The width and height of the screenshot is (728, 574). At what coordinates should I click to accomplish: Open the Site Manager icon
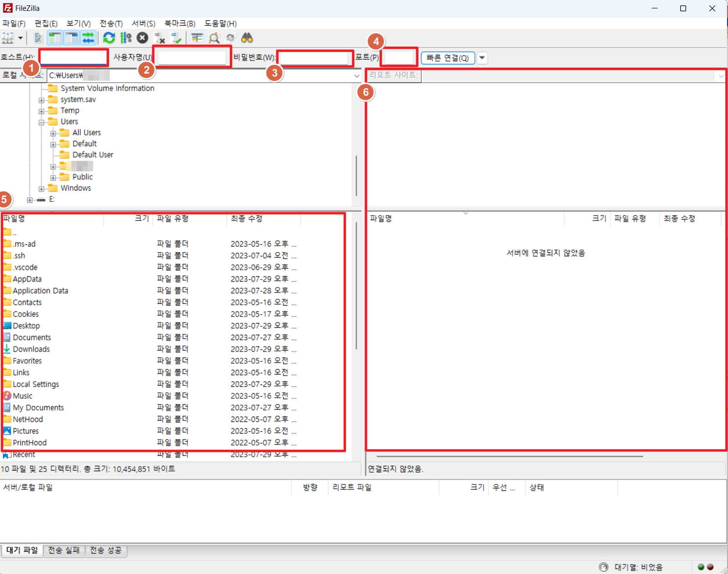point(8,38)
